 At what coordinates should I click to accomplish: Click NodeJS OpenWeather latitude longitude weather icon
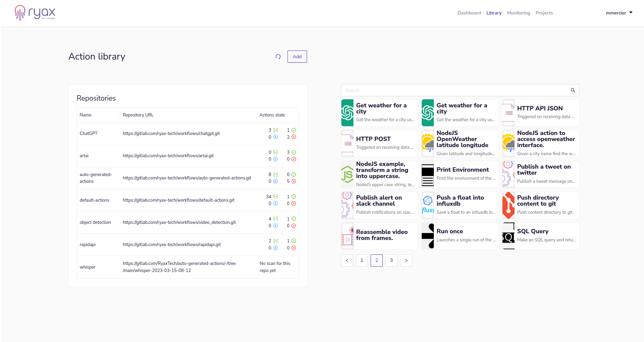428,143
